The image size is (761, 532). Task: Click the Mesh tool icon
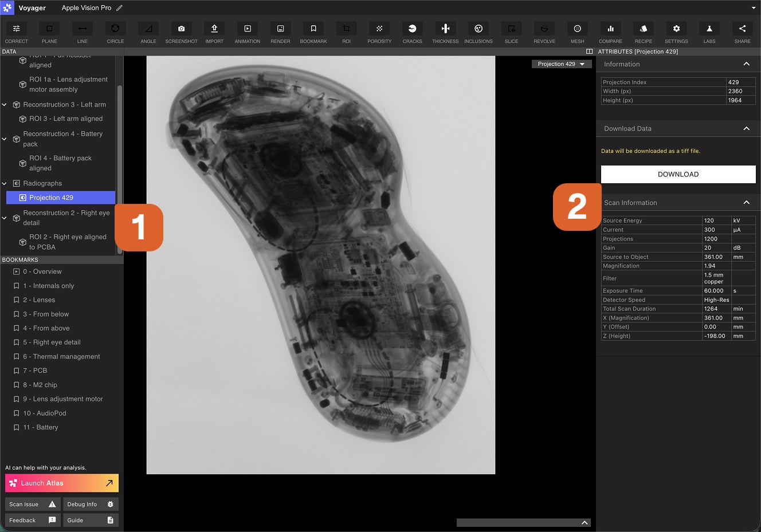click(x=577, y=29)
